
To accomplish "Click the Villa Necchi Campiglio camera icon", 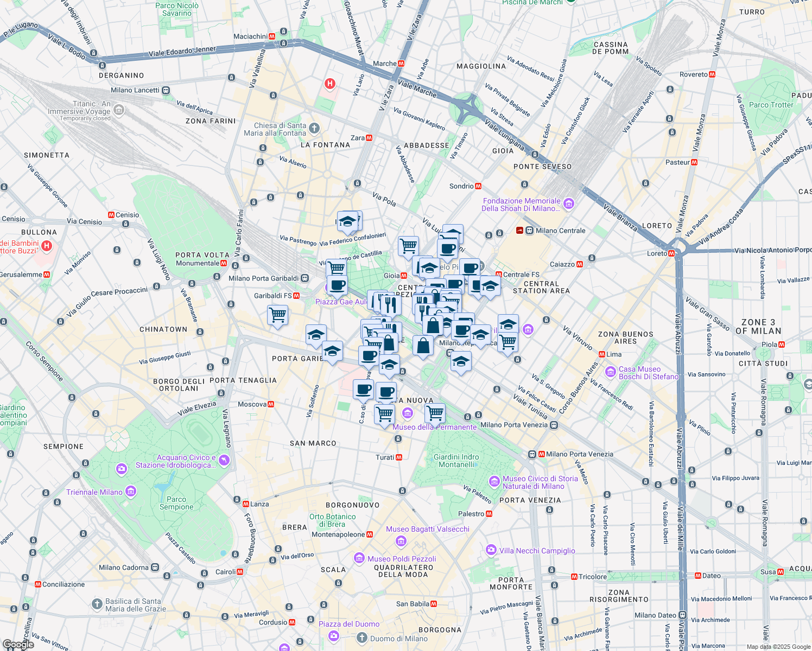I will pyautogui.click(x=491, y=550).
